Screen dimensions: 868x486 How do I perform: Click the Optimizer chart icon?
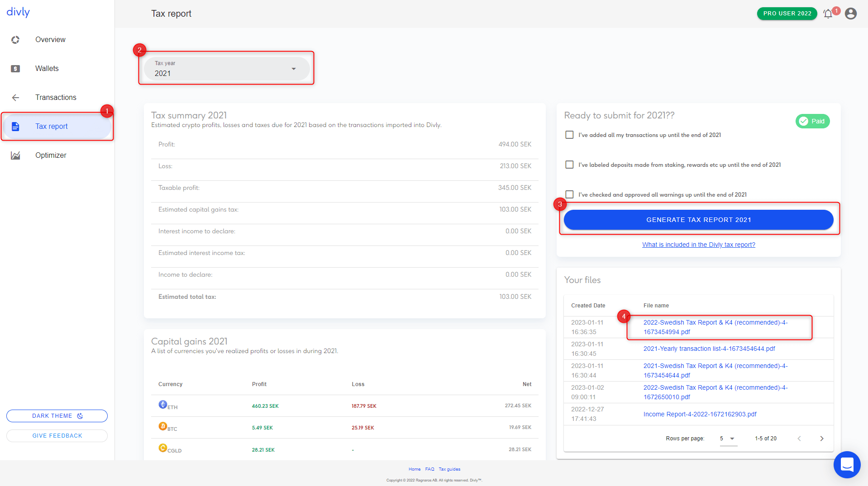tap(15, 156)
